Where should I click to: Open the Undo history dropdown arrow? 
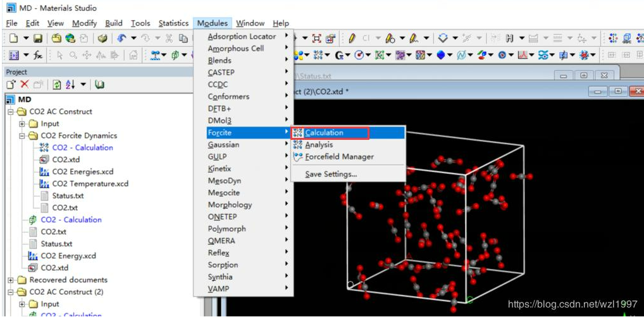tap(134, 39)
